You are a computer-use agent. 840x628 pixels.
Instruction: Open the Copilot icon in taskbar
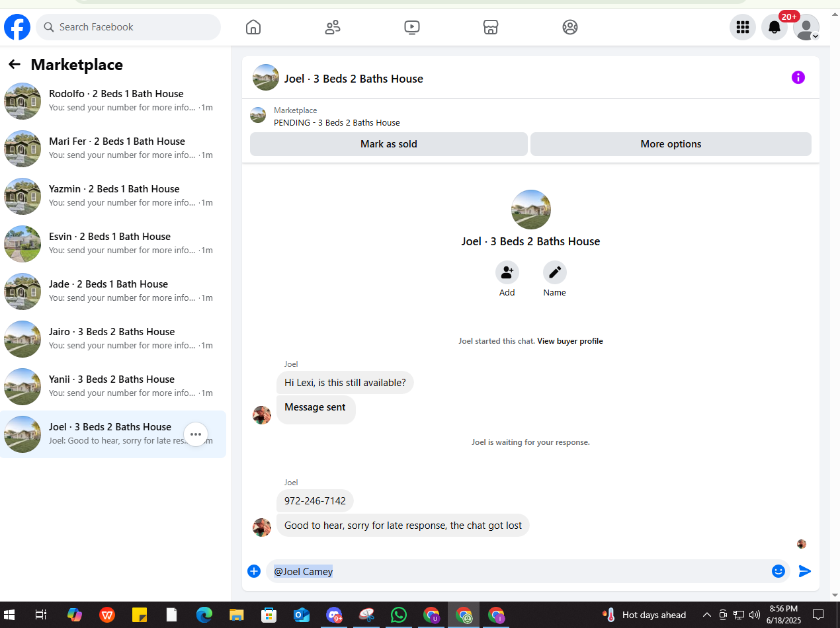tap(75, 615)
